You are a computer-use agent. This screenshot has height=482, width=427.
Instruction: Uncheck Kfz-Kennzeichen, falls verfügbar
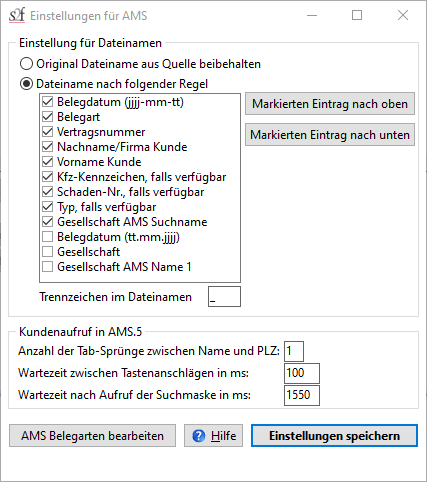[x=47, y=177]
